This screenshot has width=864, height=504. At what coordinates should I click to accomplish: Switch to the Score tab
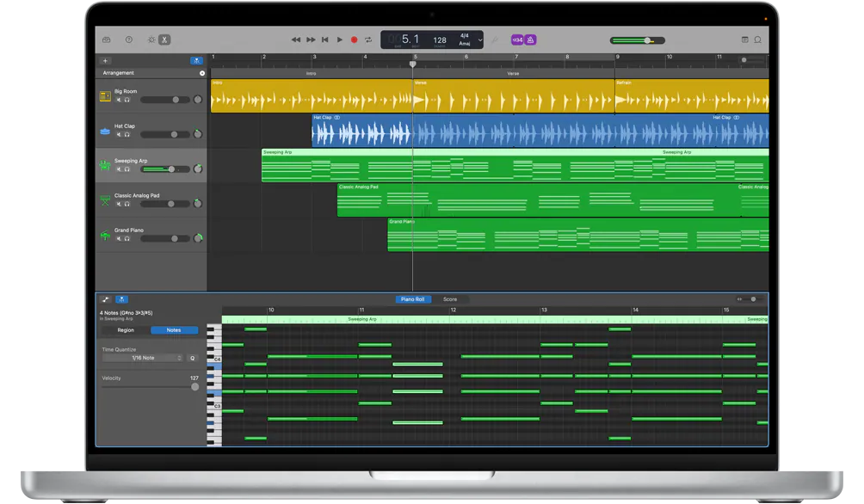tap(450, 299)
